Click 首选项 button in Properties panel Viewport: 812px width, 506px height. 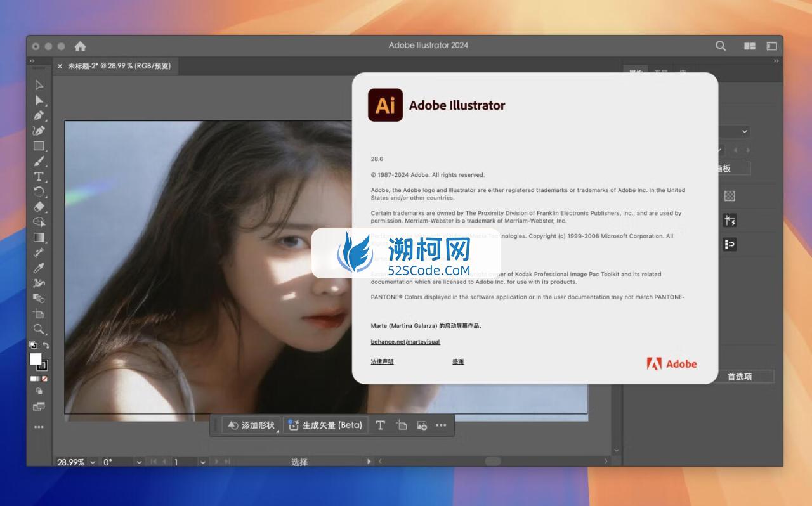(739, 377)
